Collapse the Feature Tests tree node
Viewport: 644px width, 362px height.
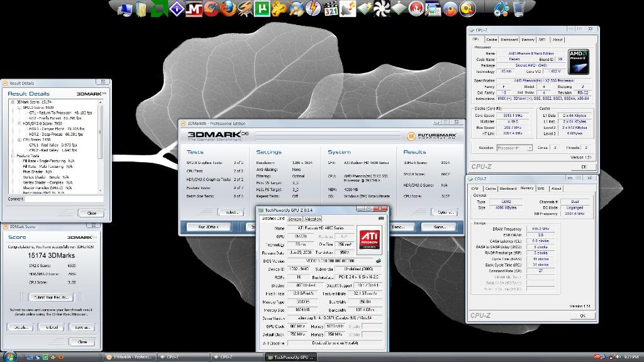pyautogui.click(x=13, y=156)
